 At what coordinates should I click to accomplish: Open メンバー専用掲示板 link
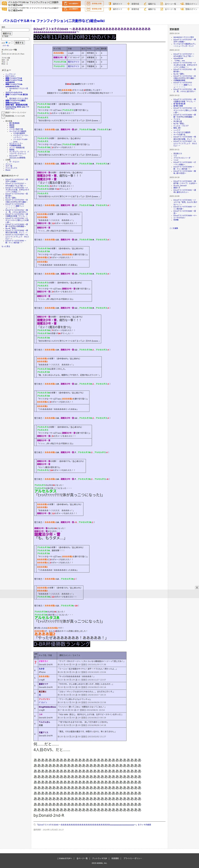tap(17, 148)
